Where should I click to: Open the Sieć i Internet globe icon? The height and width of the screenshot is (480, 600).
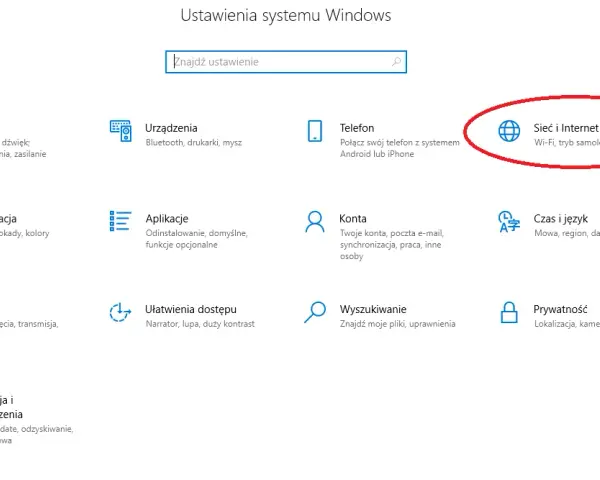pyautogui.click(x=509, y=131)
